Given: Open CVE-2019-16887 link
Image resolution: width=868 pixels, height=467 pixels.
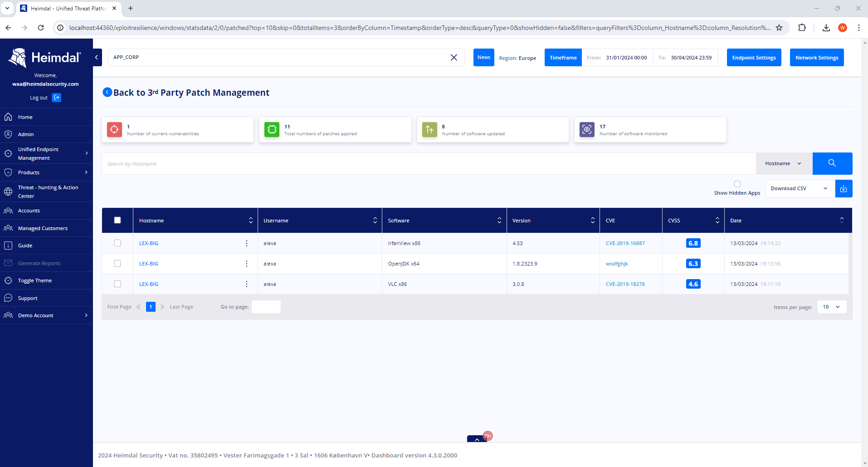Looking at the screenshot, I should 625,243.
